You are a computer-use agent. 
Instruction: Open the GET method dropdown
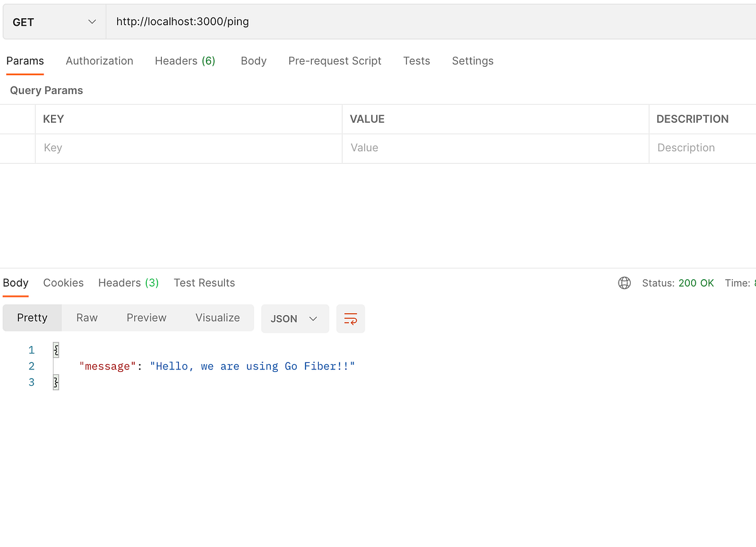tap(54, 21)
